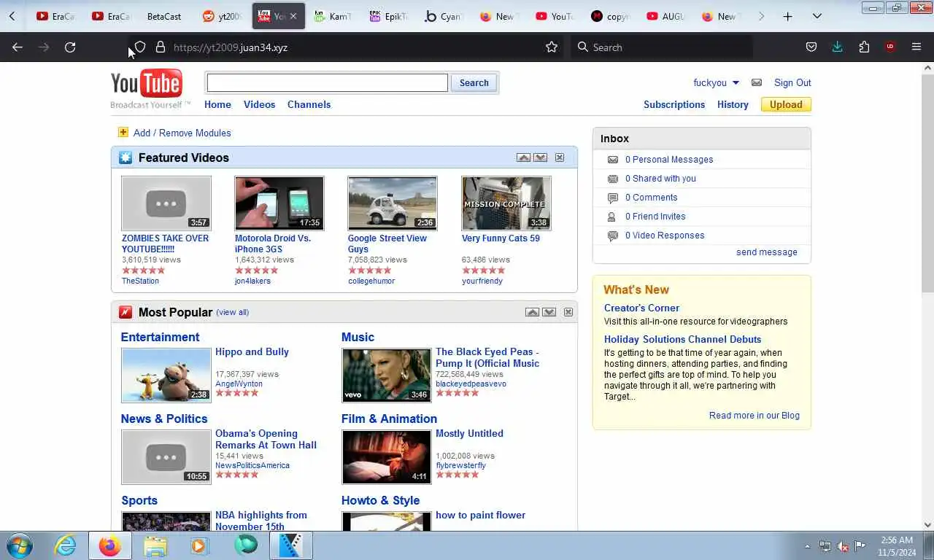Click the send message link
The image size is (934, 560).
766,252
